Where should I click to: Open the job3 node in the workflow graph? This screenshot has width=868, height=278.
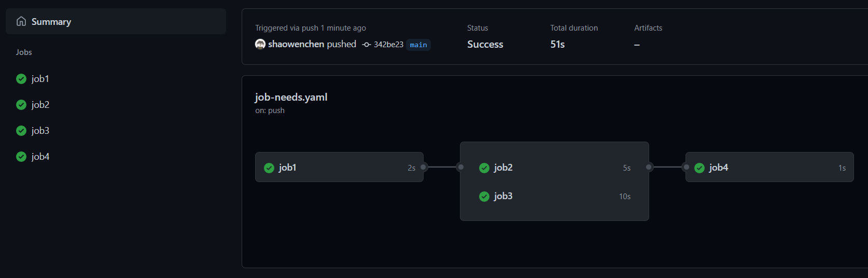tap(554, 196)
